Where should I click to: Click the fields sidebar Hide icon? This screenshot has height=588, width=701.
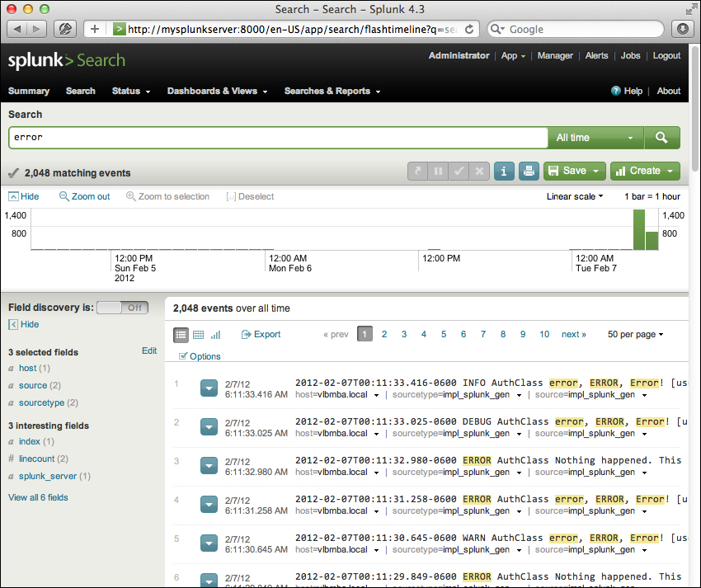click(13, 324)
